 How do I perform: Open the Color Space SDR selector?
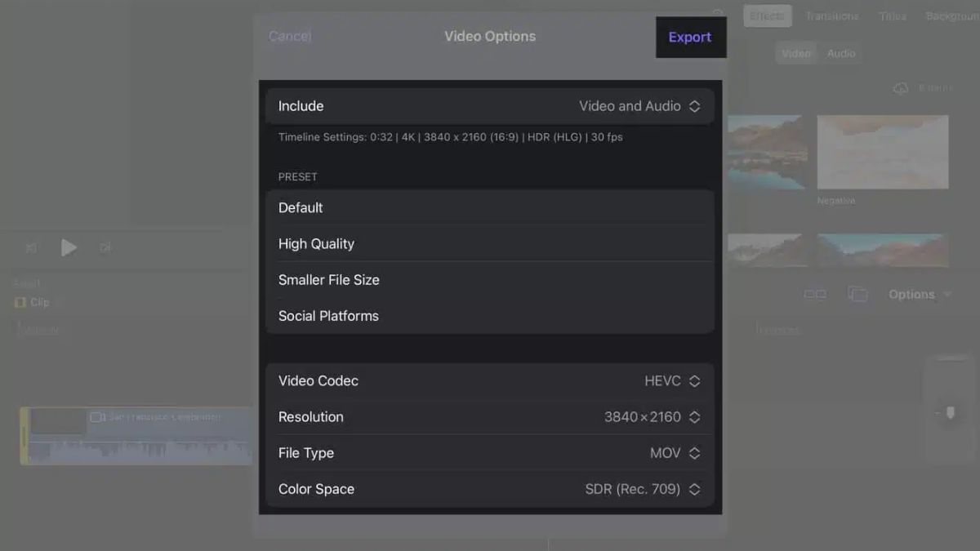(490, 489)
